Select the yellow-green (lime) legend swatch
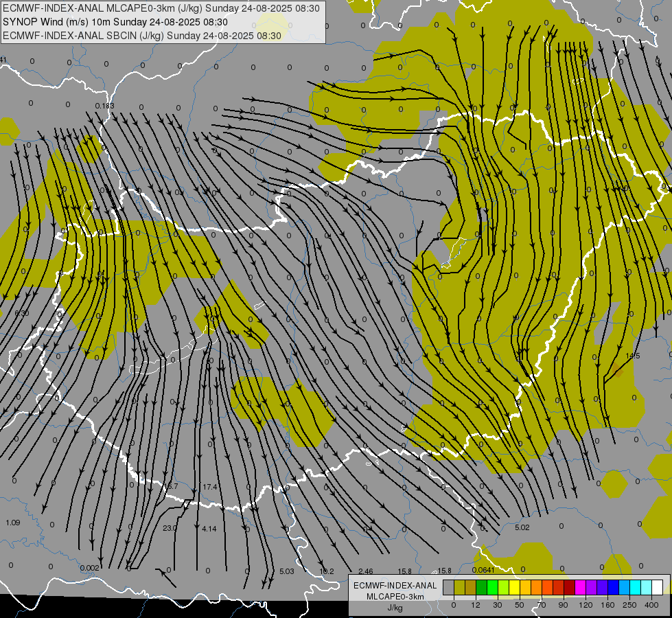This screenshot has height=618, width=672. [504, 587]
